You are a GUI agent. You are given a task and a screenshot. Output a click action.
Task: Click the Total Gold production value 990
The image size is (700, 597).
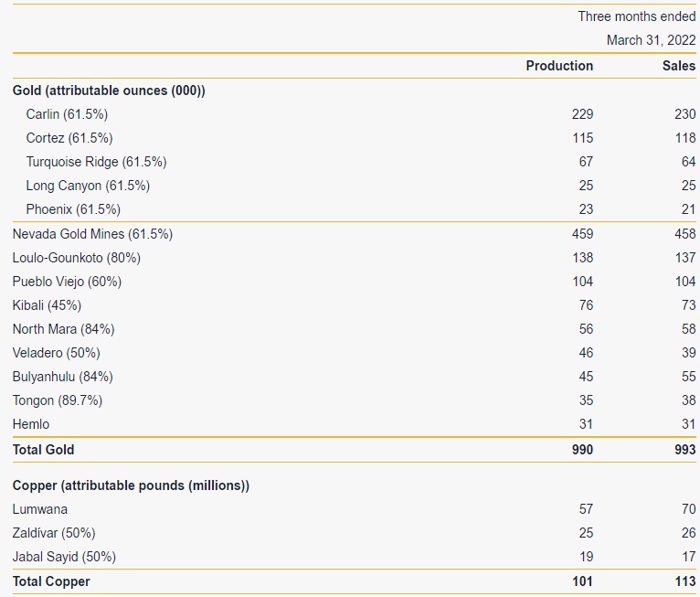click(581, 450)
